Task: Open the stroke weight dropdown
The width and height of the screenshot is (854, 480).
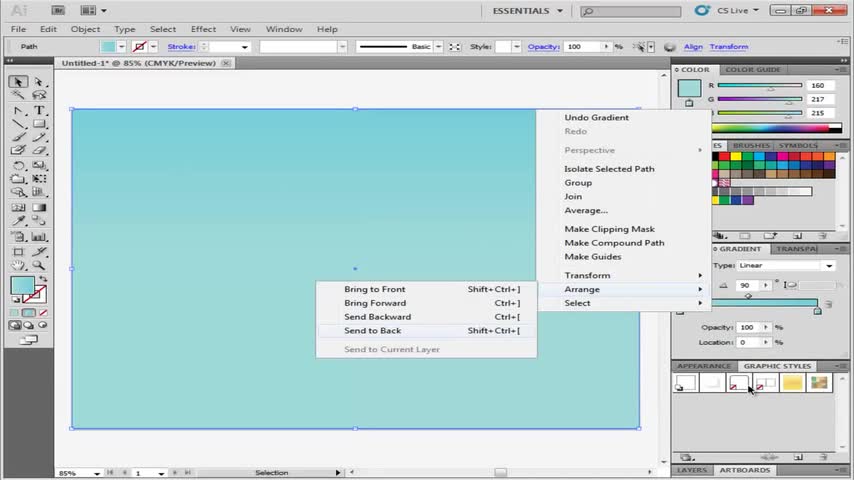Action: click(245, 47)
